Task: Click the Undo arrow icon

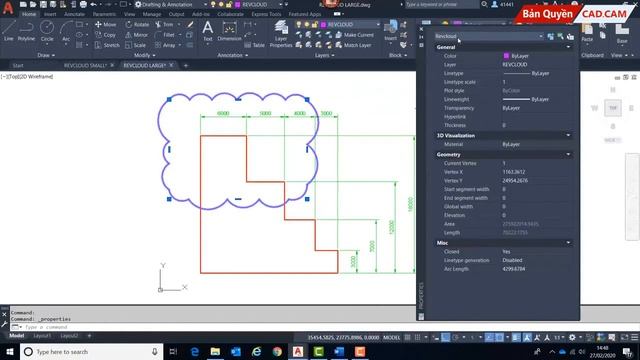Action: tap(93, 4)
